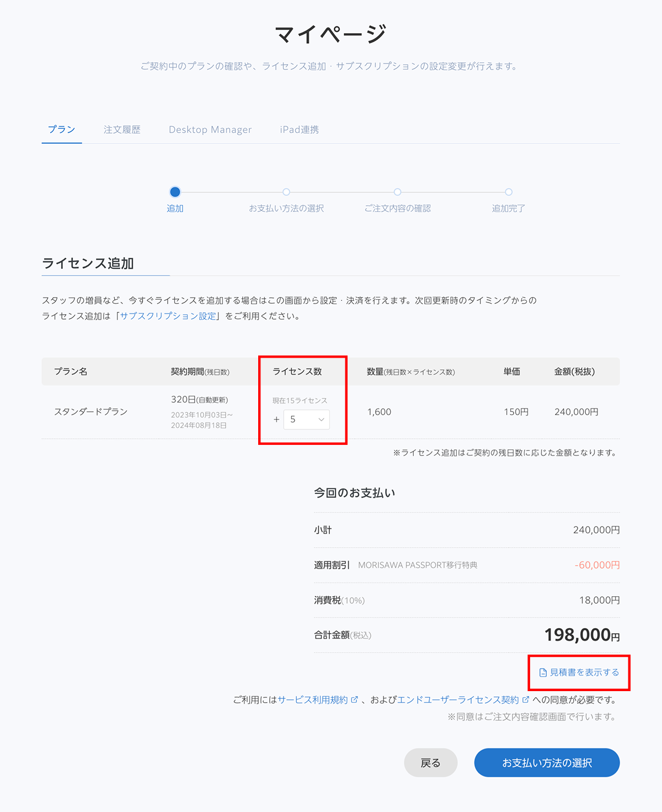This screenshot has height=812, width=662.
Task: Click the 金額(税抜) column header
Action: point(574,371)
